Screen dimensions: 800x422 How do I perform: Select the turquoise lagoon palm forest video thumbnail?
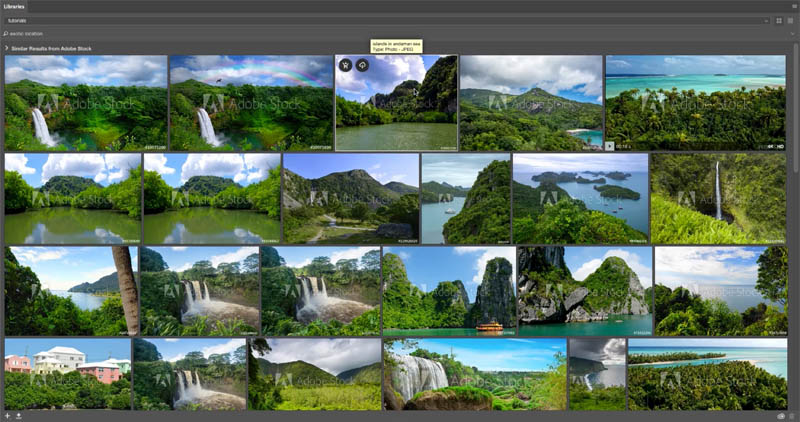point(696,103)
